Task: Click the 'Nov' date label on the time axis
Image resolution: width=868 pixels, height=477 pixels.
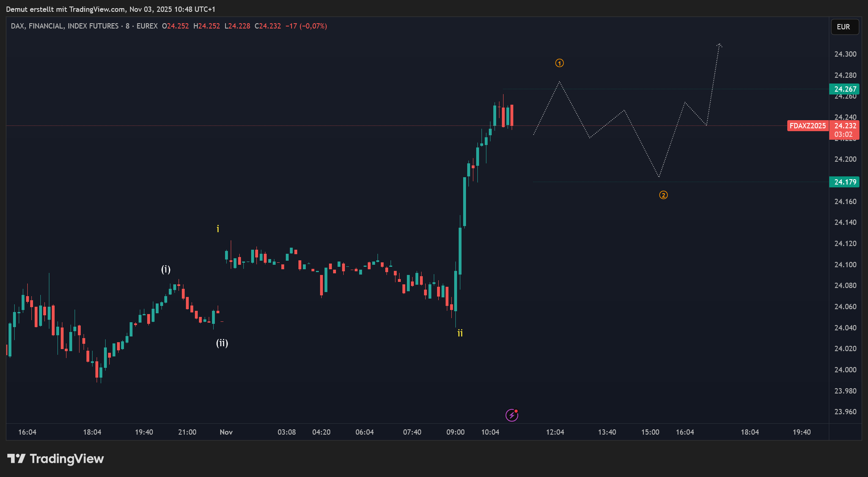Action: [226, 432]
